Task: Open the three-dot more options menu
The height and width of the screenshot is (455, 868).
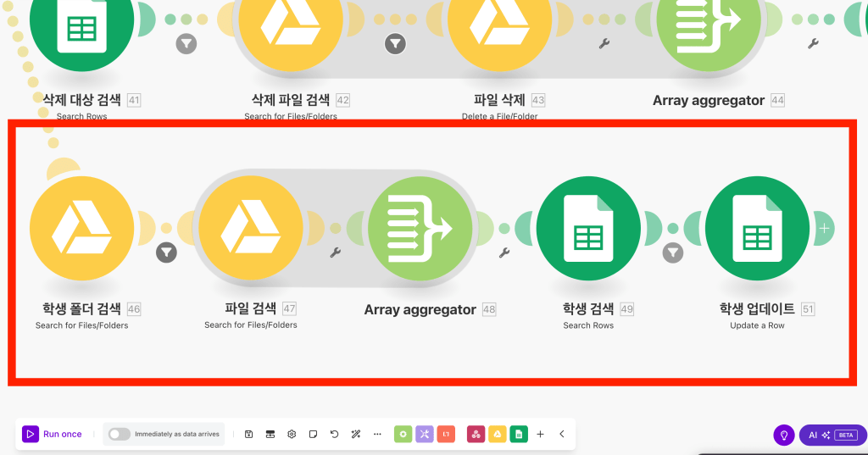Action: coord(377,435)
